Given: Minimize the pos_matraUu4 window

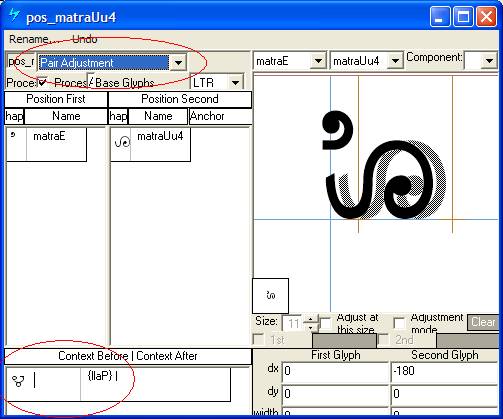Looking at the screenshot, I should click(440, 17).
